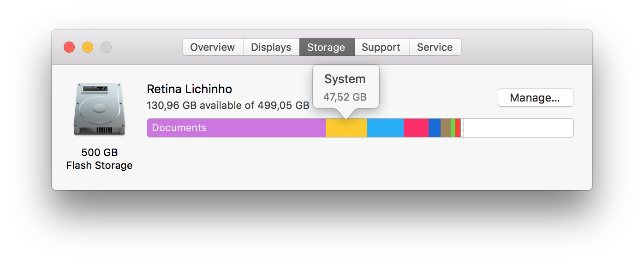Pick the pink storage bar segment

[416, 128]
